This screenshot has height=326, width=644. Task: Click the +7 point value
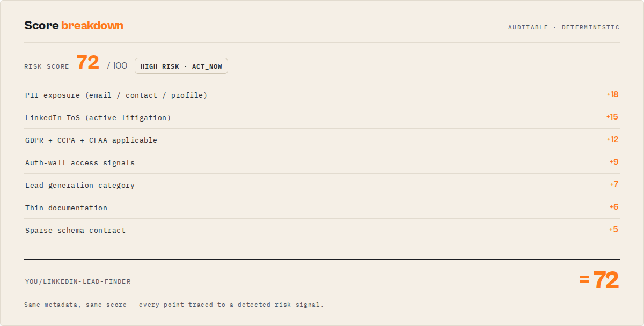(x=614, y=184)
